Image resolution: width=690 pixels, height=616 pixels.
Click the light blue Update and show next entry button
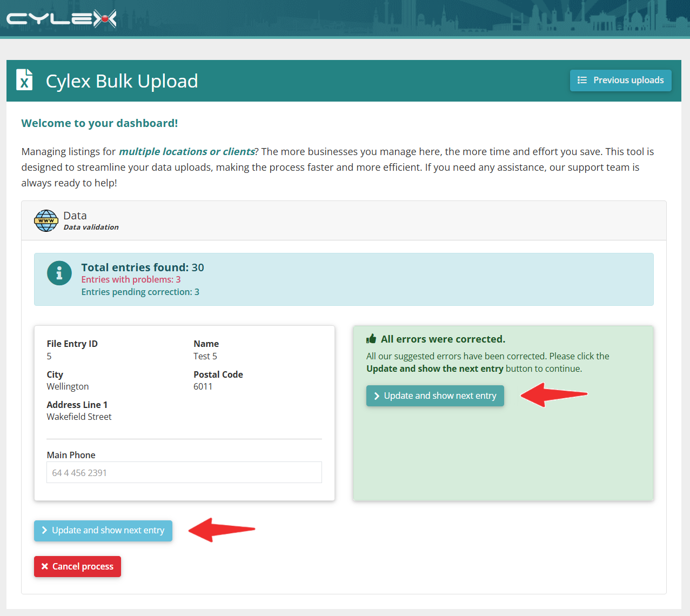(x=103, y=531)
